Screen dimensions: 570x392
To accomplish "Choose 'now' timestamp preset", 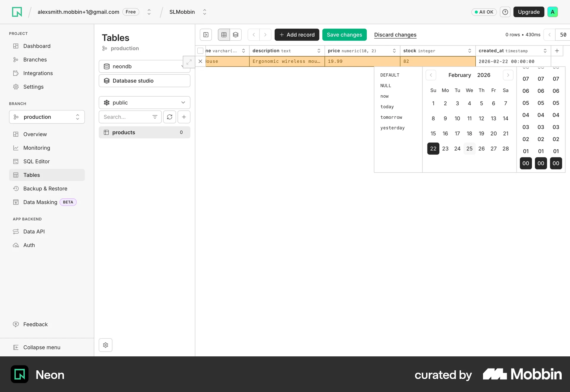I will 384,96.
